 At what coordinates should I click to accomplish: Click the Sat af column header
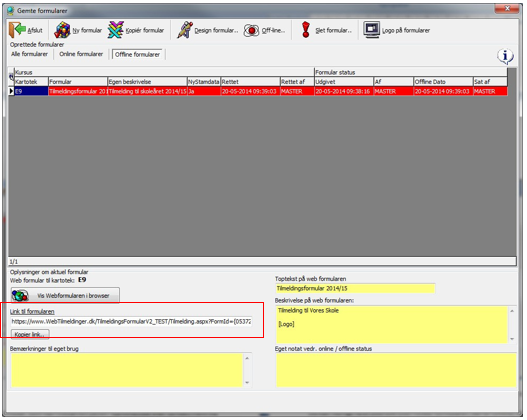(490, 82)
